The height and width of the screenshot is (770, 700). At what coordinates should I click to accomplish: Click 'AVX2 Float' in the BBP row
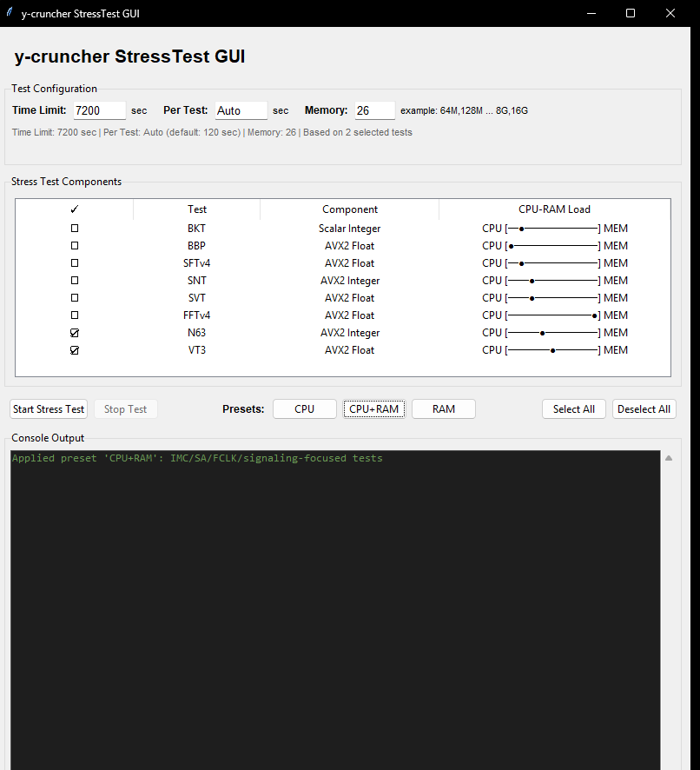[x=349, y=246]
